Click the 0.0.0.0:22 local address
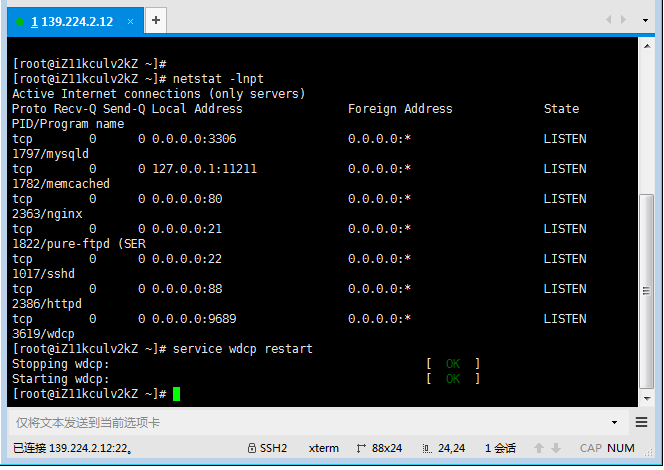664x470 pixels. 187,259
